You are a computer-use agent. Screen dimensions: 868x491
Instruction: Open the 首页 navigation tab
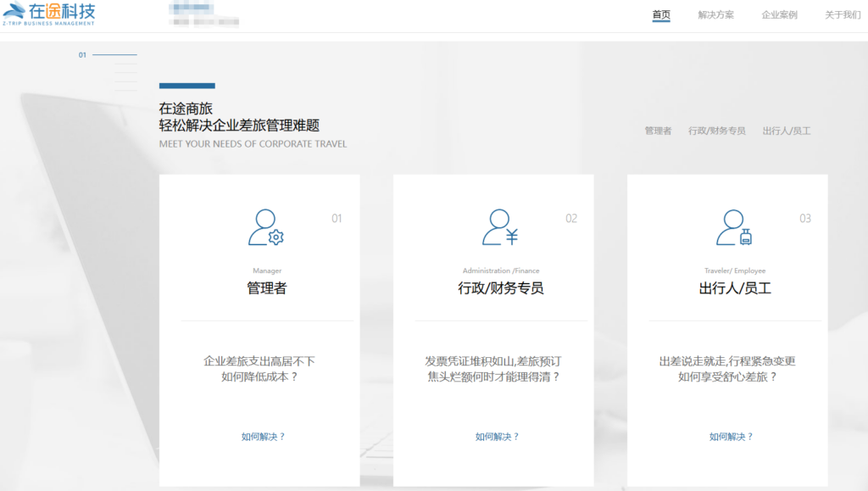pyautogui.click(x=661, y=15)
